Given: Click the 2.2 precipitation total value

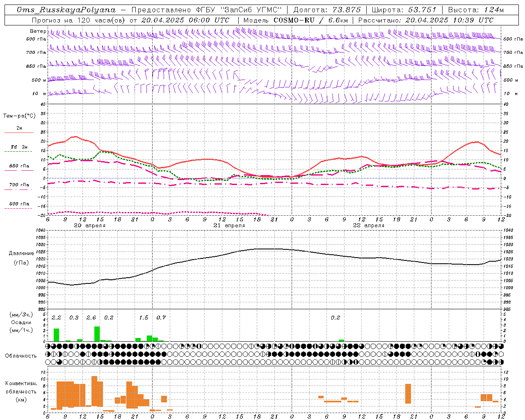Looking at the screenshot, I should click(56, 317).
